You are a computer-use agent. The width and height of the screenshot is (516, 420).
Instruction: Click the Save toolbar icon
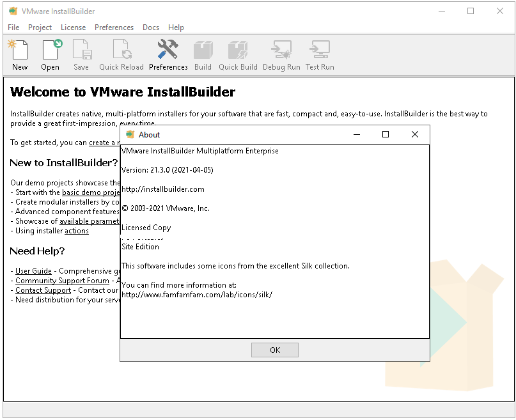pyautogui.click(x=81, y=55)
